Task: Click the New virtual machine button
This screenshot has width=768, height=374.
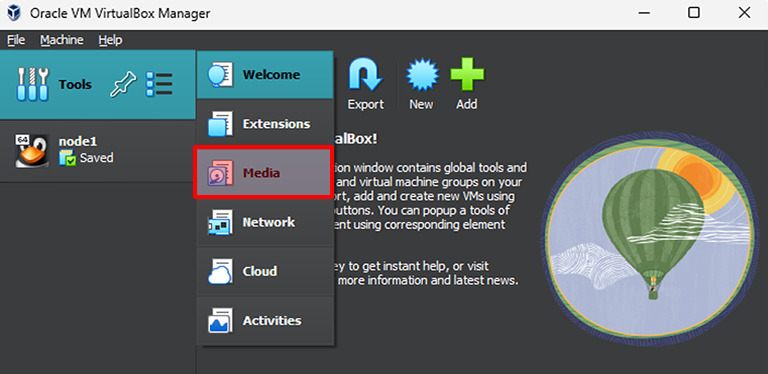Action: click(421, 84)
